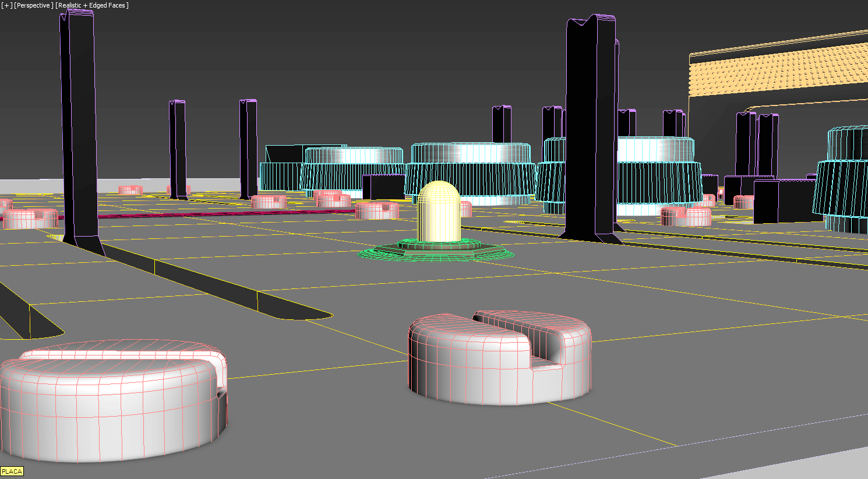Open the [+] viewport general menu
Screen dimensions: 868x479
click(x=7, y=5)
